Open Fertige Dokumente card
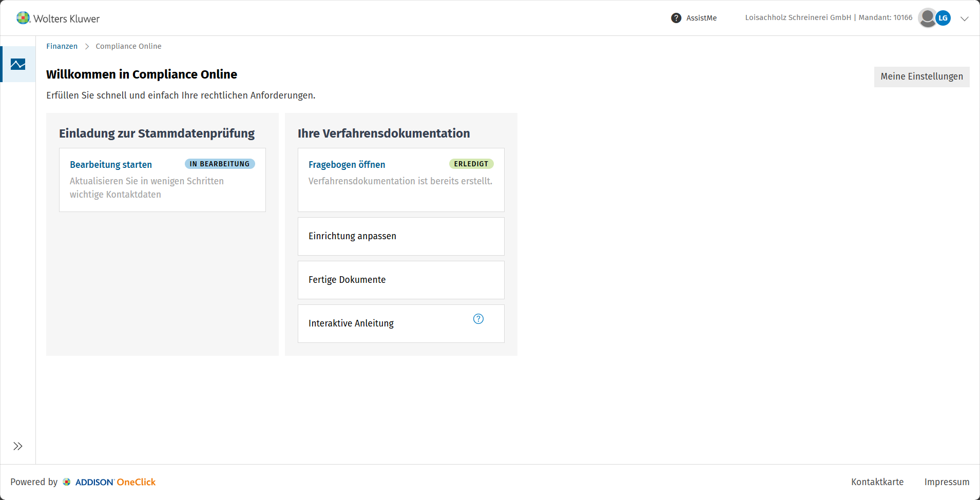Image resolution: width=980 pixels, height=500 pixels. click(x=401, y=280)
